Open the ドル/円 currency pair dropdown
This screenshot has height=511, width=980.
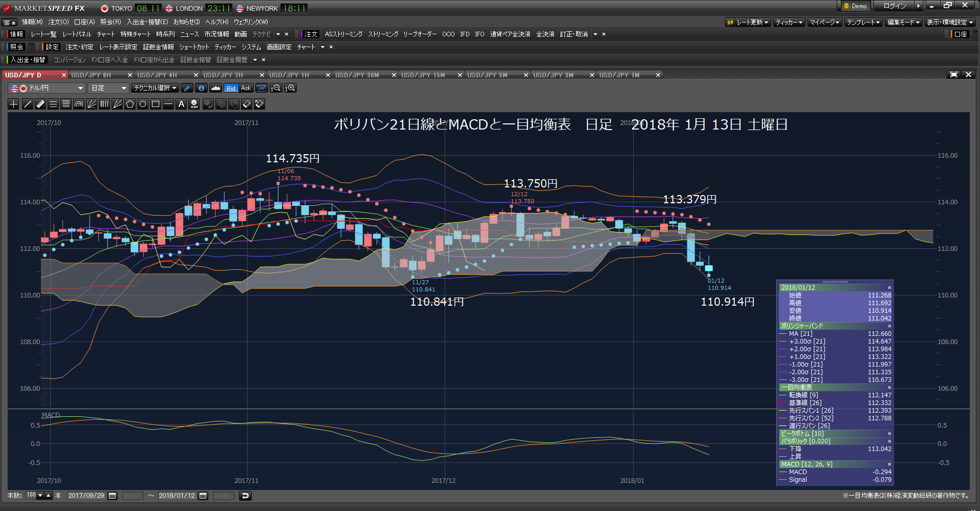pos(47,88)
